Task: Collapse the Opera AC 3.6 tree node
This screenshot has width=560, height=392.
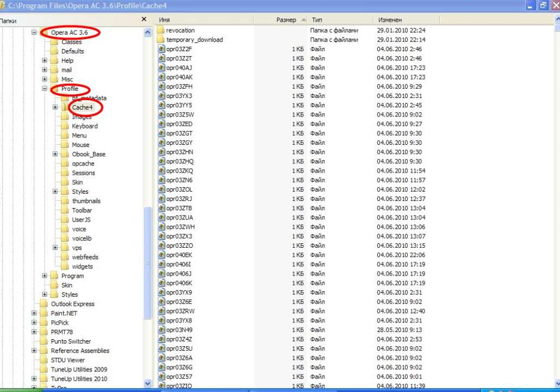Action: [34, 33]
